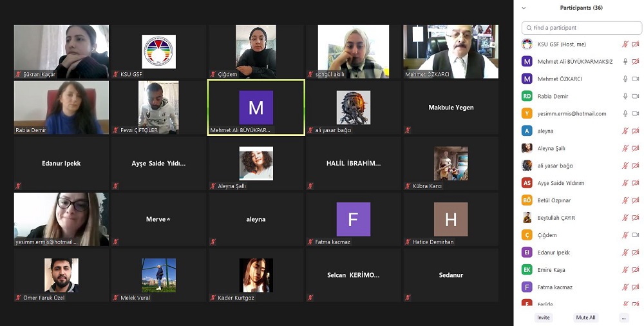The height and width of the screenshot is (326, 644).
Task: Click the video-off icon for Emire Kaya
Action: (636, 271)
